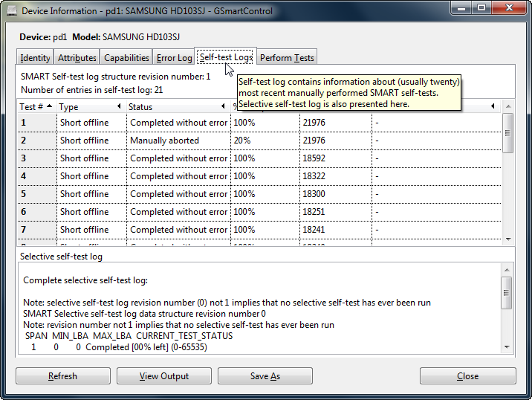Select the Self-test Logs tab

(x=226, y=57)
